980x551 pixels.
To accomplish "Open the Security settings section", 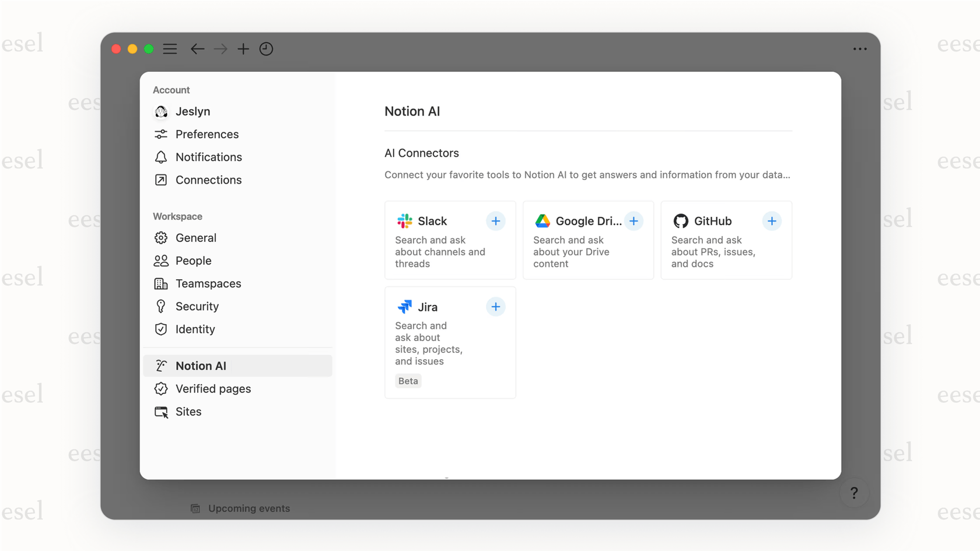I will pyautogui.click(x=197, y=306).
